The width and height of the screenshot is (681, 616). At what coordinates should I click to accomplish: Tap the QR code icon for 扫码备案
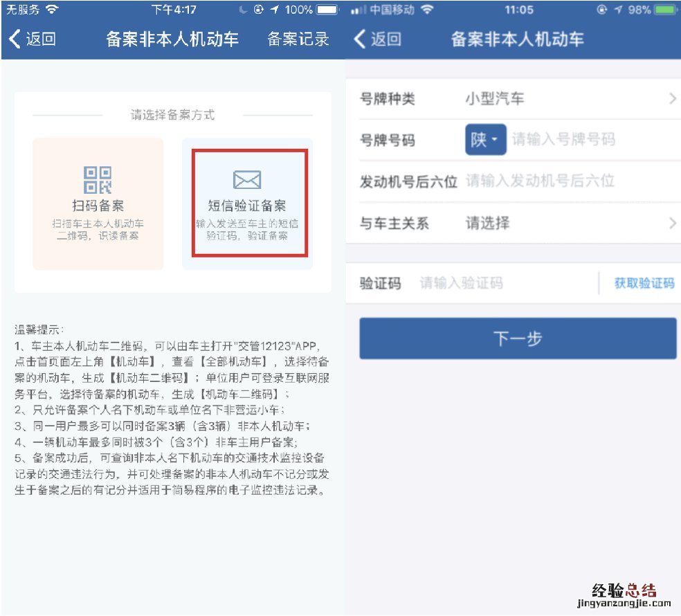tap(98, 180)
